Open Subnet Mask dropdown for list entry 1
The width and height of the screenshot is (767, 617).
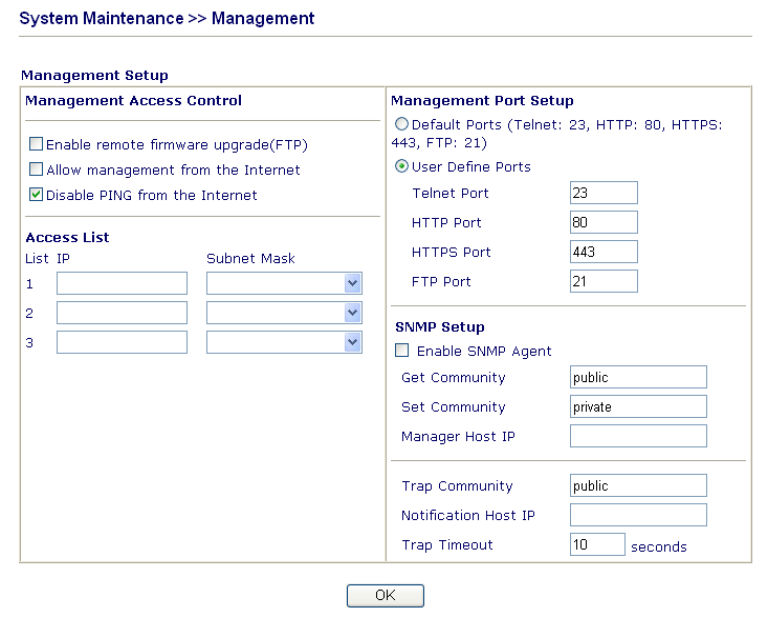click(x=284, y=284)
